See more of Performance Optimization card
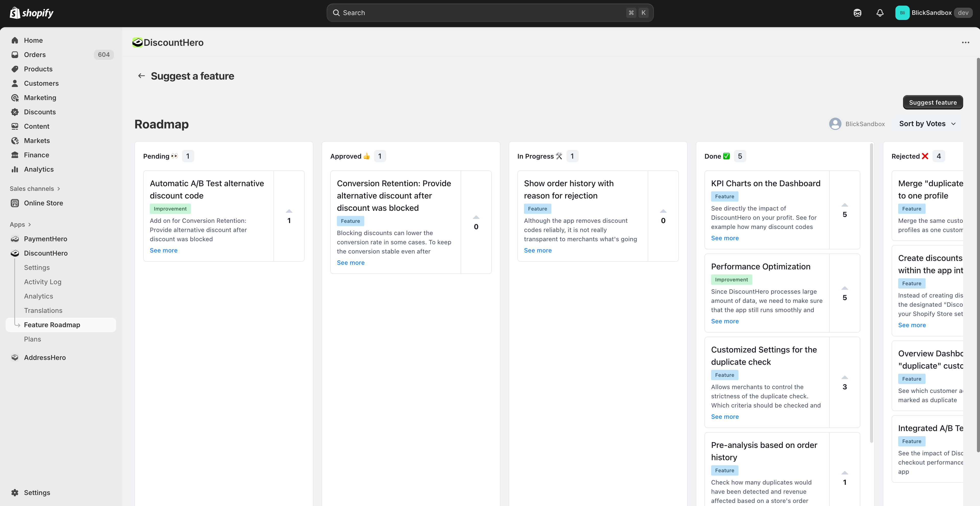The image size is (980, 506). [x=725, y=321]
